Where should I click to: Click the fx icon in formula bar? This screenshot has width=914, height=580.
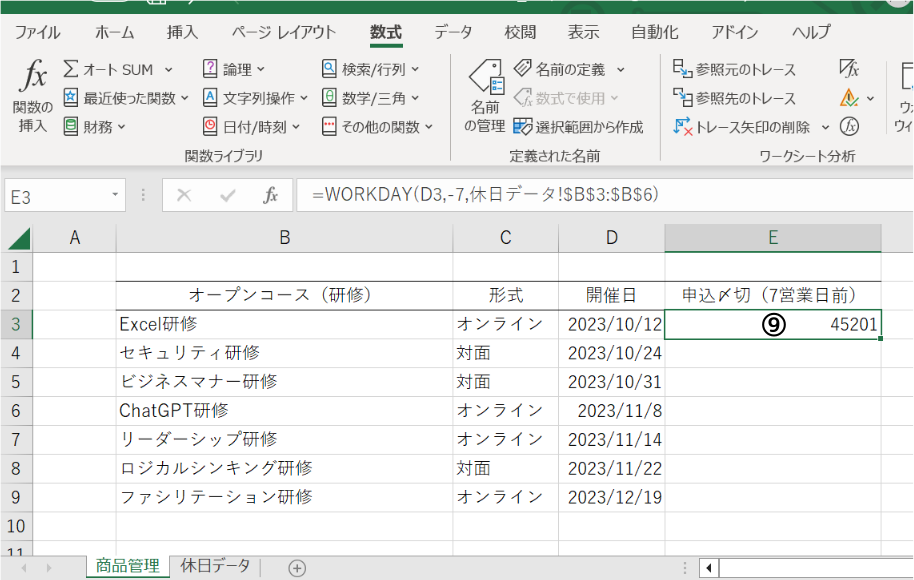click(x=271, y=196)
